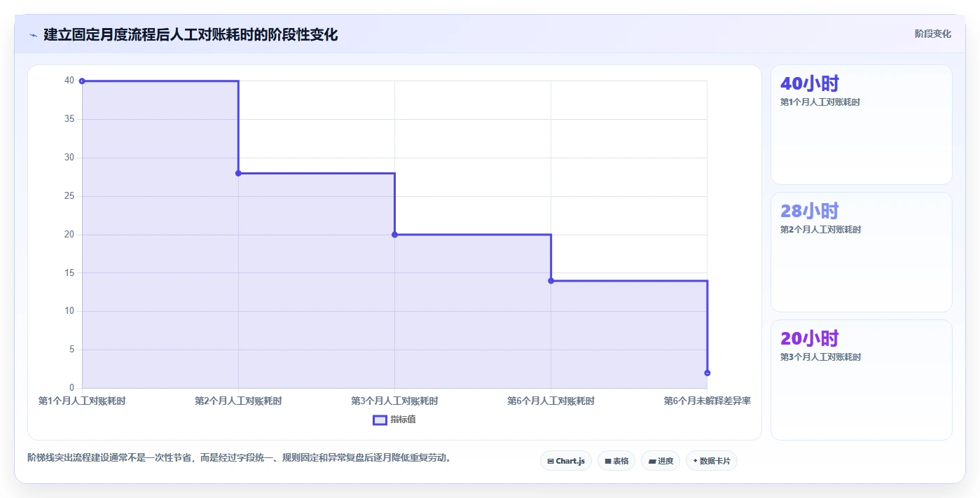
Task: Click the 第6个月未解释差异率 axis label
Action: click(707, 401)
